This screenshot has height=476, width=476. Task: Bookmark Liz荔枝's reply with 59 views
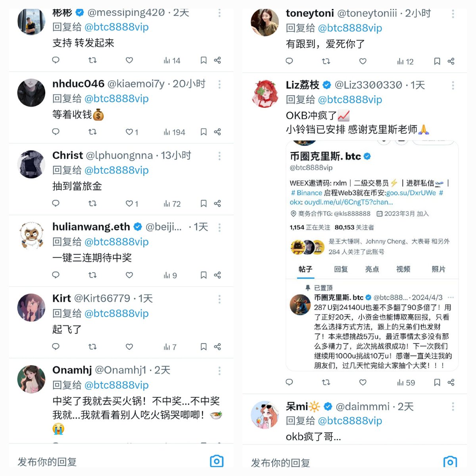(437, 382)
